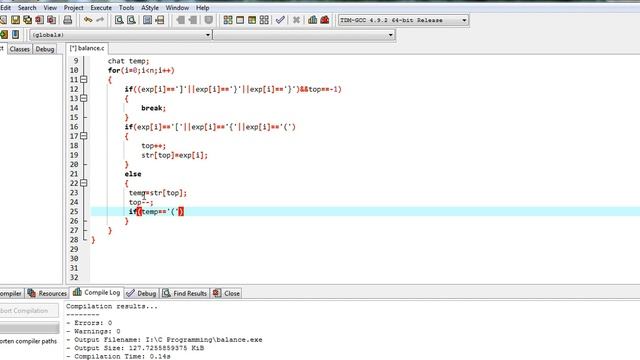Open Find using the magnifier icon
This screenshot has height=360, width=640.
click(x=119, y=20)
